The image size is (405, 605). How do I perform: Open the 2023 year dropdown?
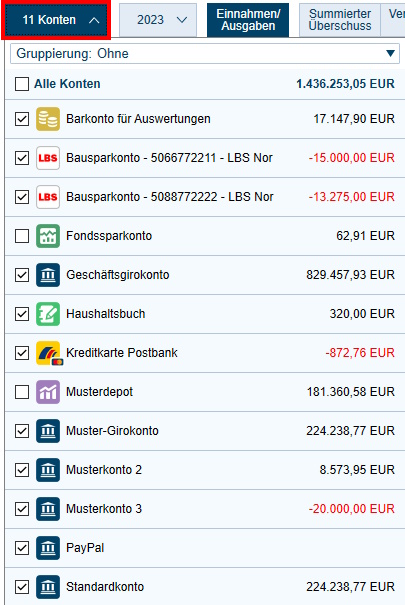pyautogui.click(x=158, y=20)
